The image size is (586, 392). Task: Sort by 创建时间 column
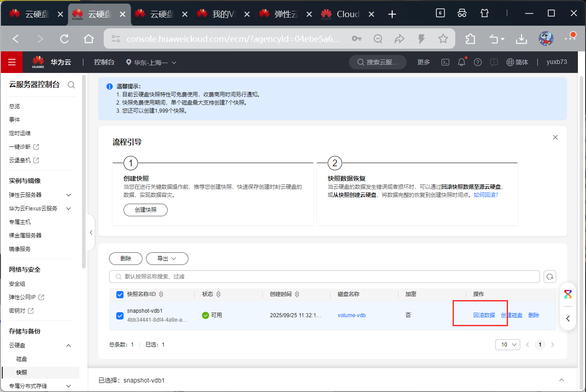(297, 294)
